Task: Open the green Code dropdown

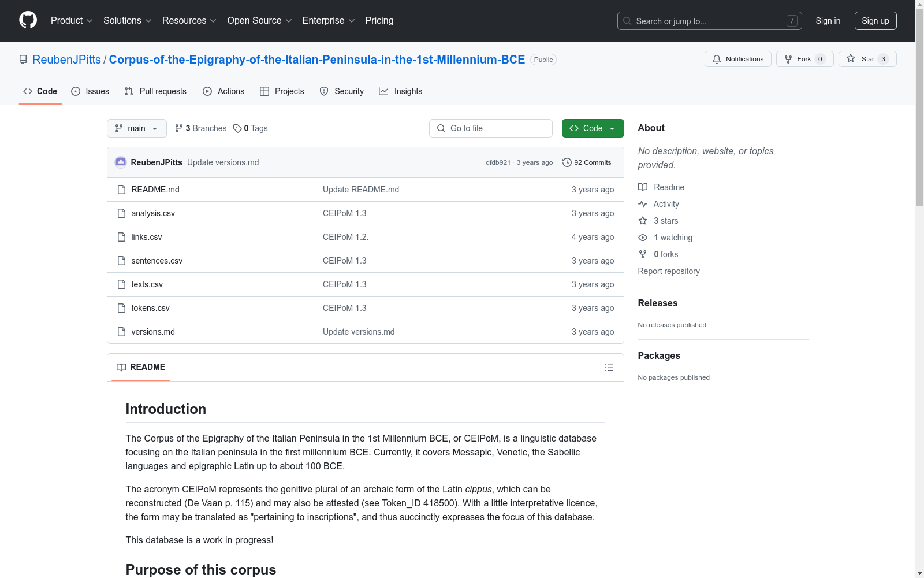Action: click(593, 128)
